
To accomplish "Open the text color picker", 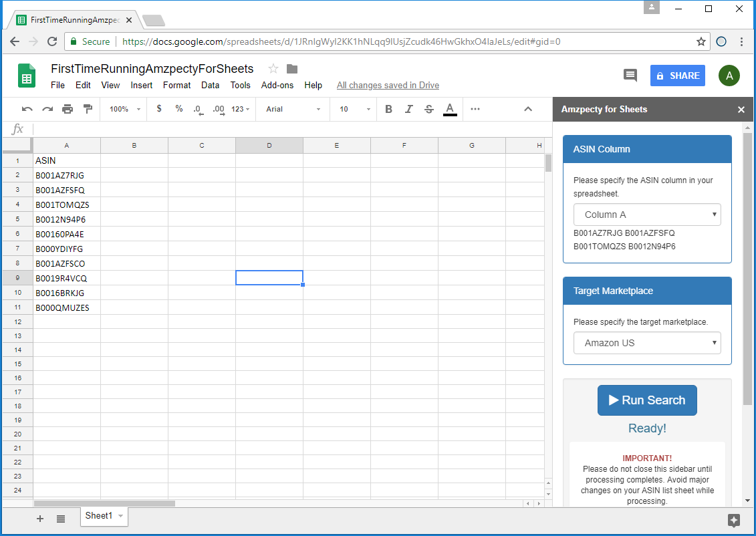I will (x=450, y=110).
